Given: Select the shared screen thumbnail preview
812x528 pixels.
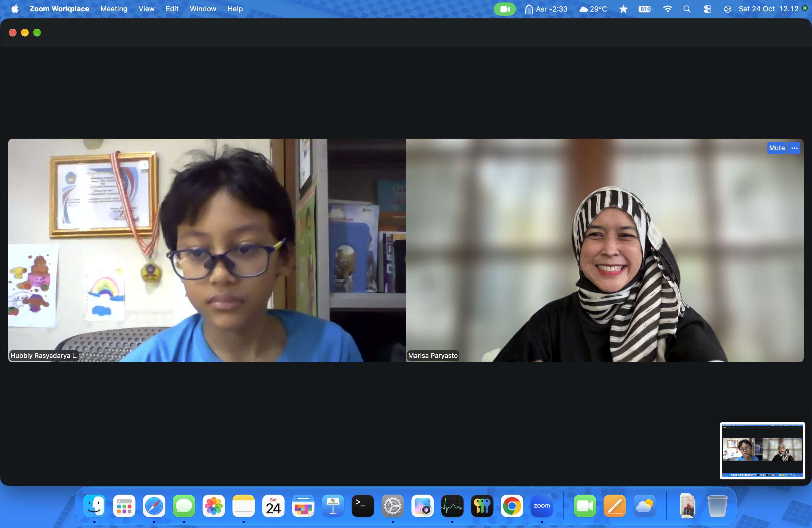Looking at the screenshot, I should click(x=762, y=451).
